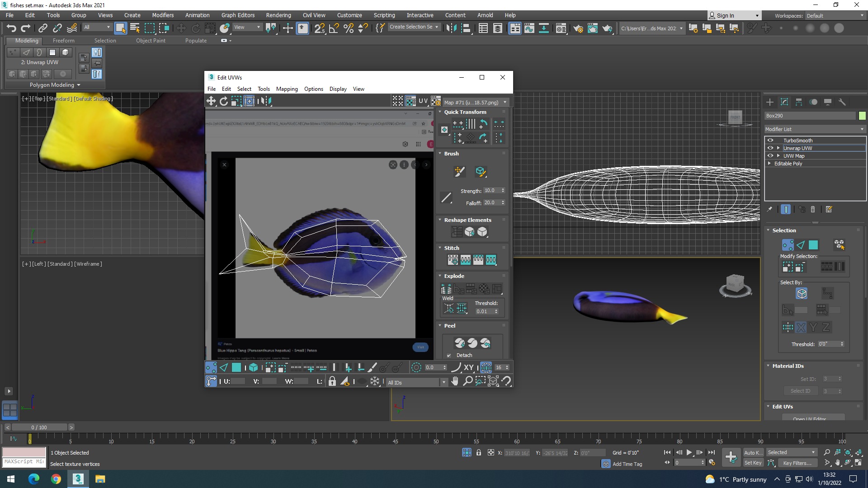Activate the Select Object tool

[120, 28]
